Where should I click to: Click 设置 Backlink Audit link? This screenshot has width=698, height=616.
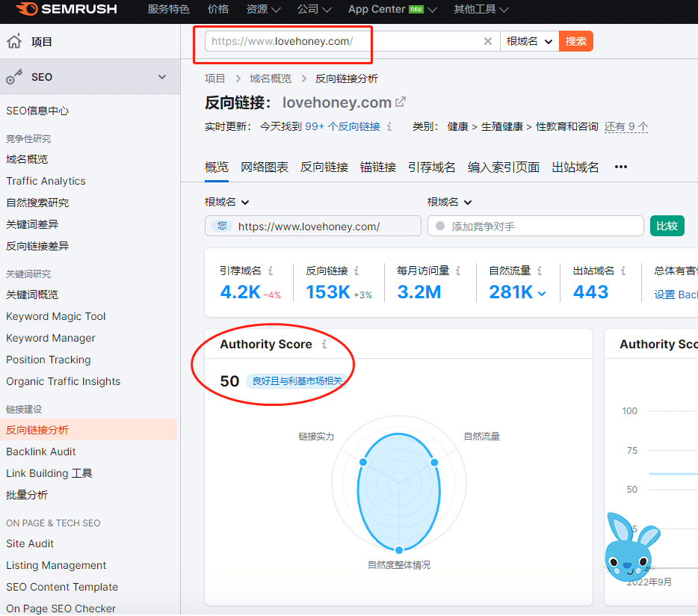(676, 295)
